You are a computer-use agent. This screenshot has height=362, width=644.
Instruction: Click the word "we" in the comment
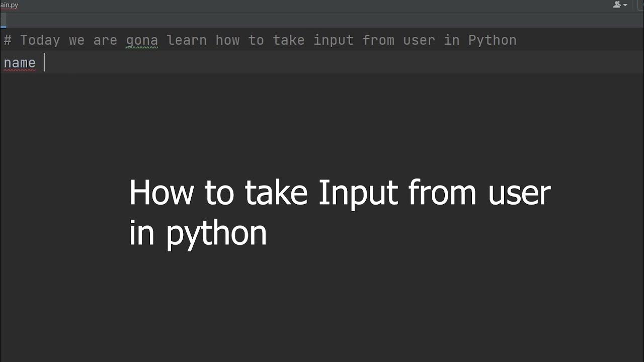coord(76,40)
